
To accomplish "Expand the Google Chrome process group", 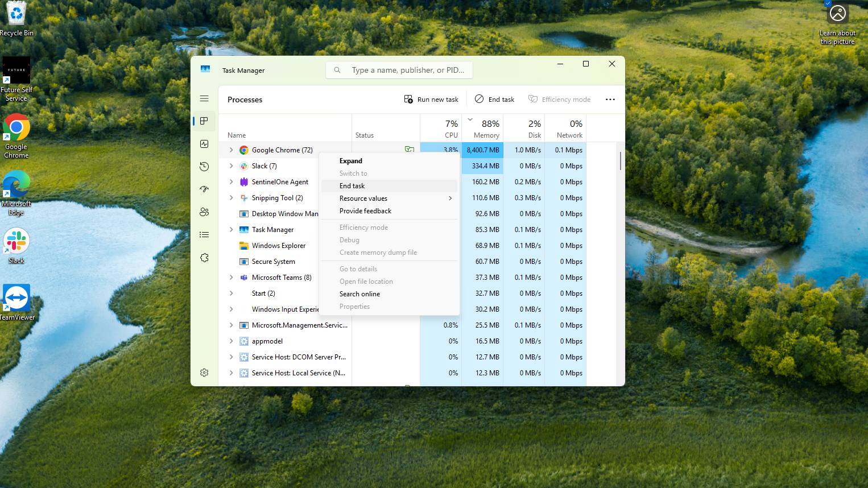I will point(231,150).
